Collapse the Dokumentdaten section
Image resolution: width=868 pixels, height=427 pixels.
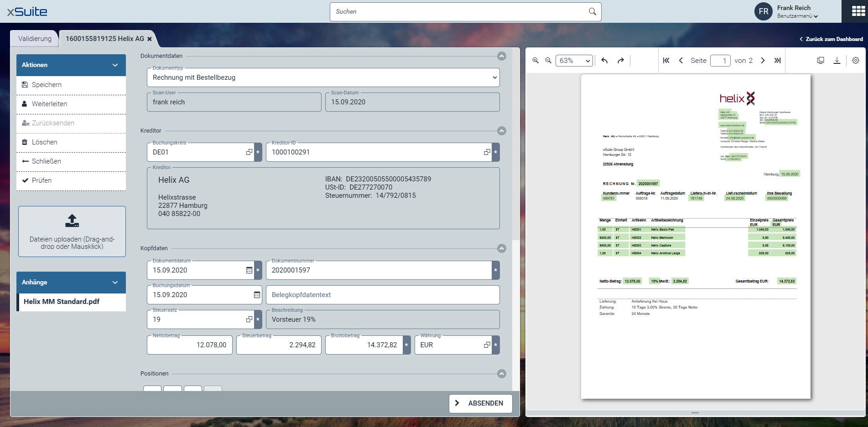click(502, 56)
